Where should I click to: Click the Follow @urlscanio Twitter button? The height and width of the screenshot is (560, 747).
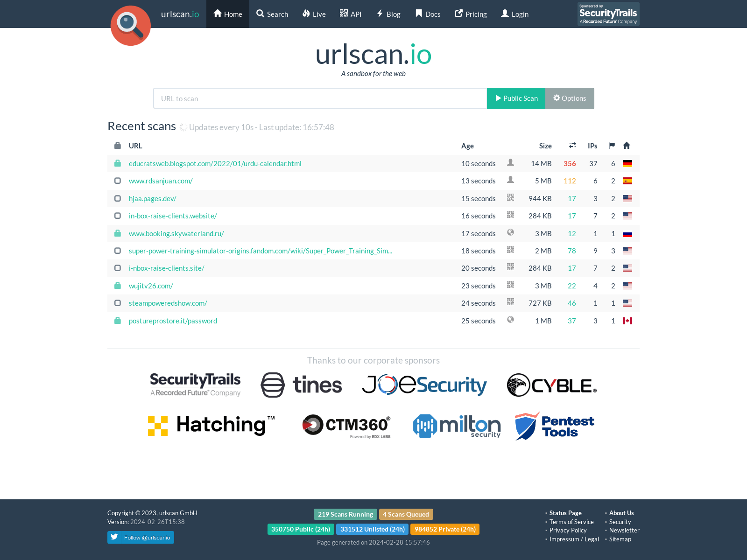(141, 538)
